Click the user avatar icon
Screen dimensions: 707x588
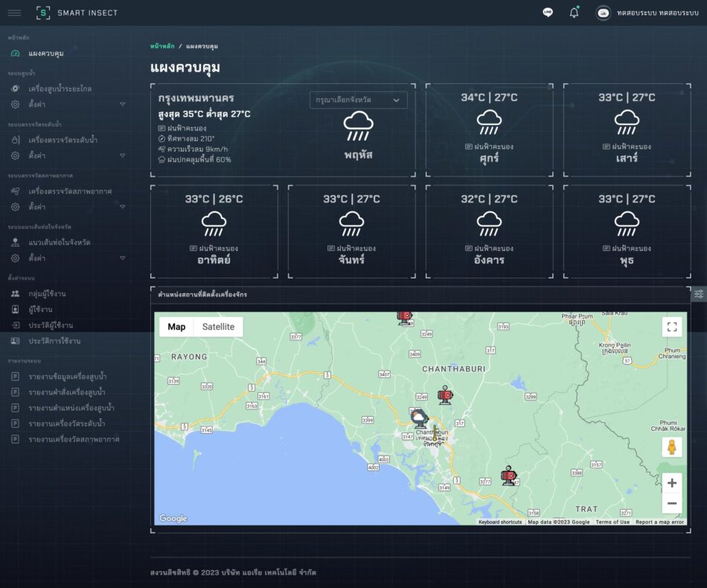point(604,13)
